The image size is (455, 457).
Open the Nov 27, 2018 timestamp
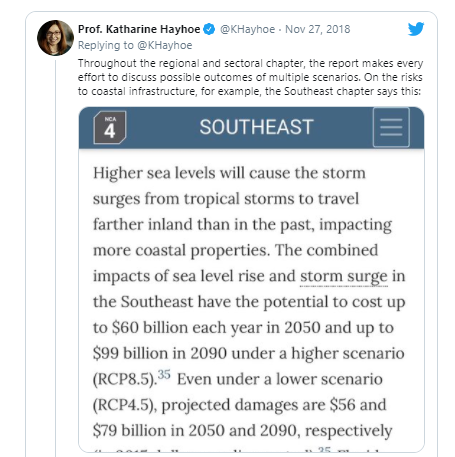point(318,29)
